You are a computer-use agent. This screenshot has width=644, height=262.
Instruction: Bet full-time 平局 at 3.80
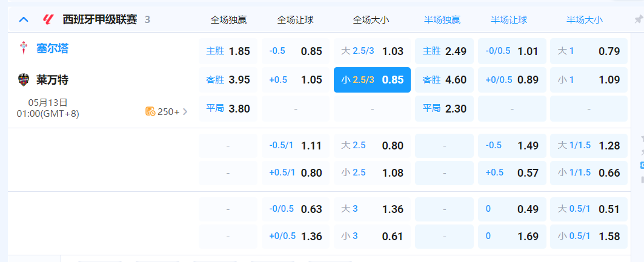[x=228, y=109]
